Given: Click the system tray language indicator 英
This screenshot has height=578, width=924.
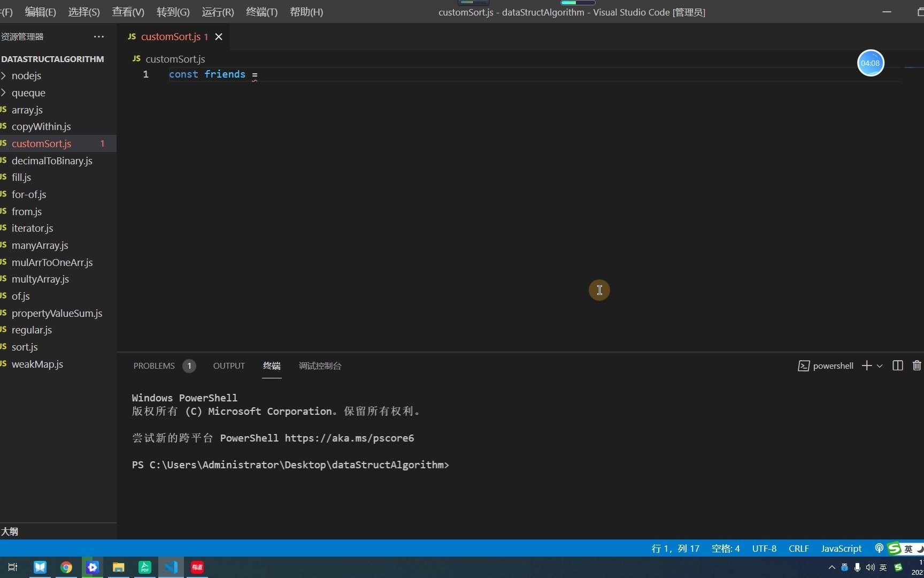Looking at the screenshot, I should [883, 567].
